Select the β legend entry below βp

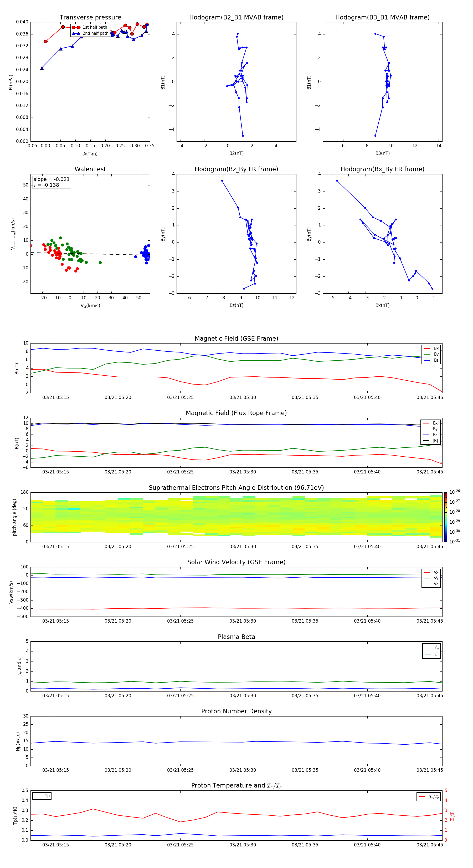click(431, 654)
